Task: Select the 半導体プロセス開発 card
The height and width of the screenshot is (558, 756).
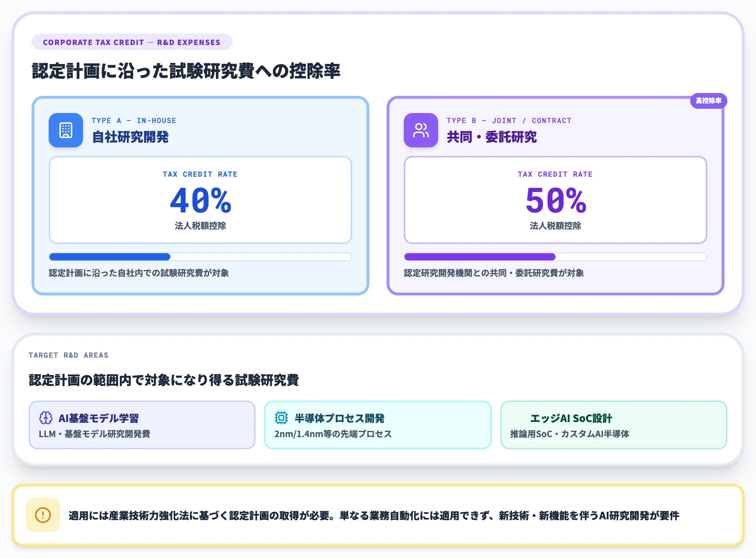Action: [x=378, y=425]
